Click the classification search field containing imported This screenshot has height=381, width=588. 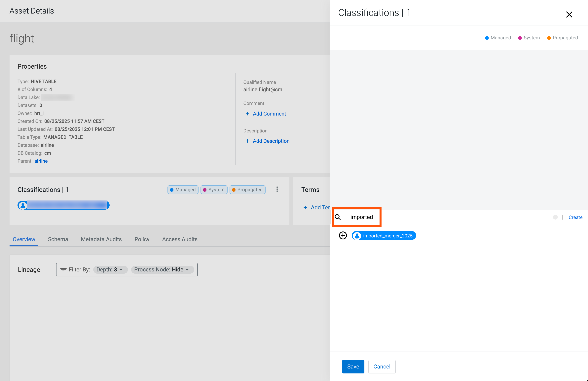(x=361, y=217)
